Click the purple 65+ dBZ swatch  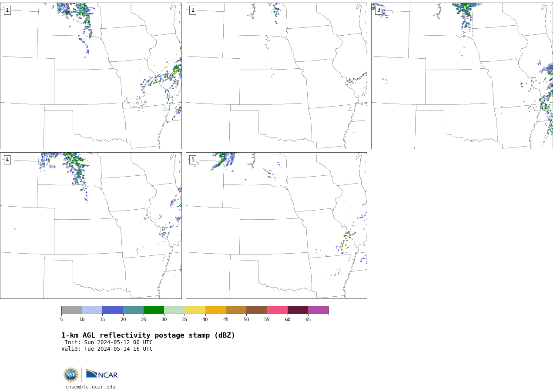click(x=318, y=310)
